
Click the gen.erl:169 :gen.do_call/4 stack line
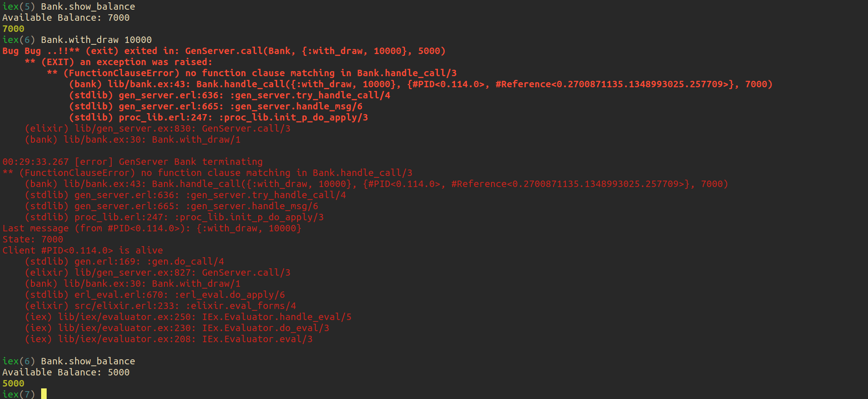[125, 261]
